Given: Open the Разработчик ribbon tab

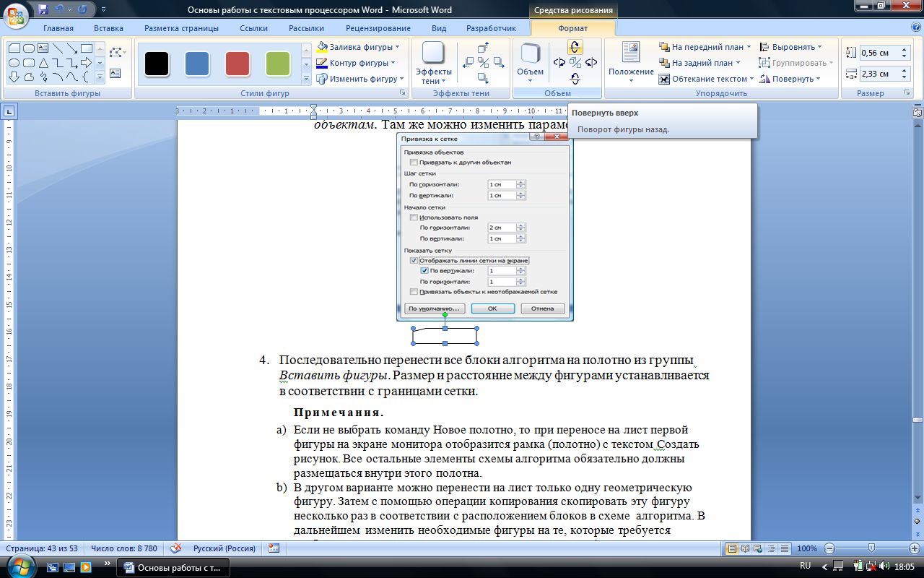Looking at the screenshot, I should (x=492, y=28).
